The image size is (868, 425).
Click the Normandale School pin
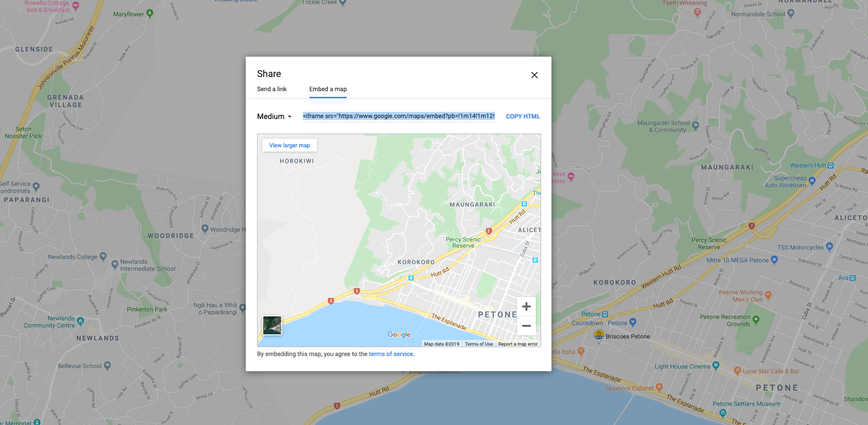click(x=791, y=14)
